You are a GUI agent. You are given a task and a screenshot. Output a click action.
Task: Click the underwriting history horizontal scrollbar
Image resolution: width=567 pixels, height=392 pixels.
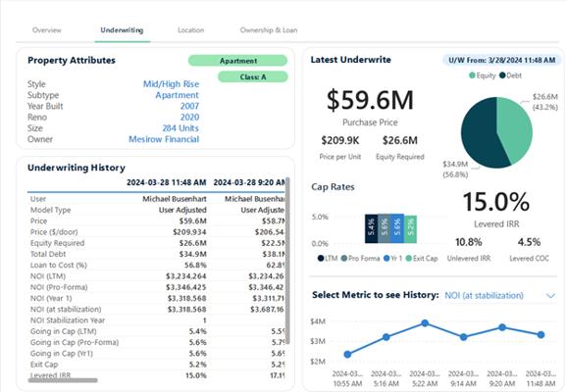coord(64,380)
